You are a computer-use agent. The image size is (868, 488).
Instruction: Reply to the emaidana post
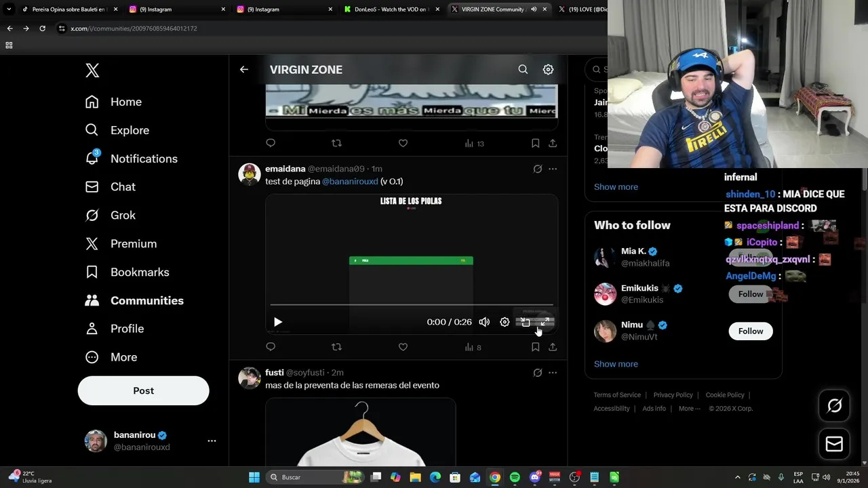(271, 347)
